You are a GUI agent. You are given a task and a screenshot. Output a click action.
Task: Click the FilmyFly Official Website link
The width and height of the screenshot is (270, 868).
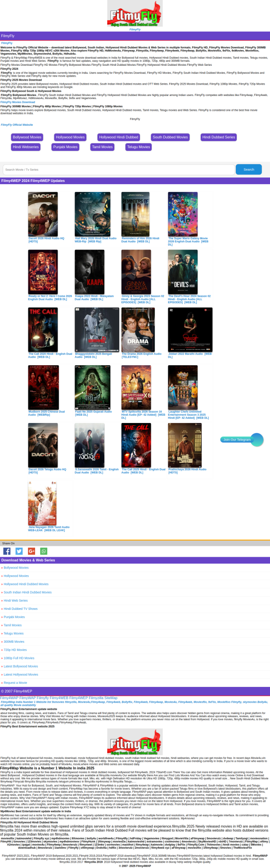tap(17, 125)
